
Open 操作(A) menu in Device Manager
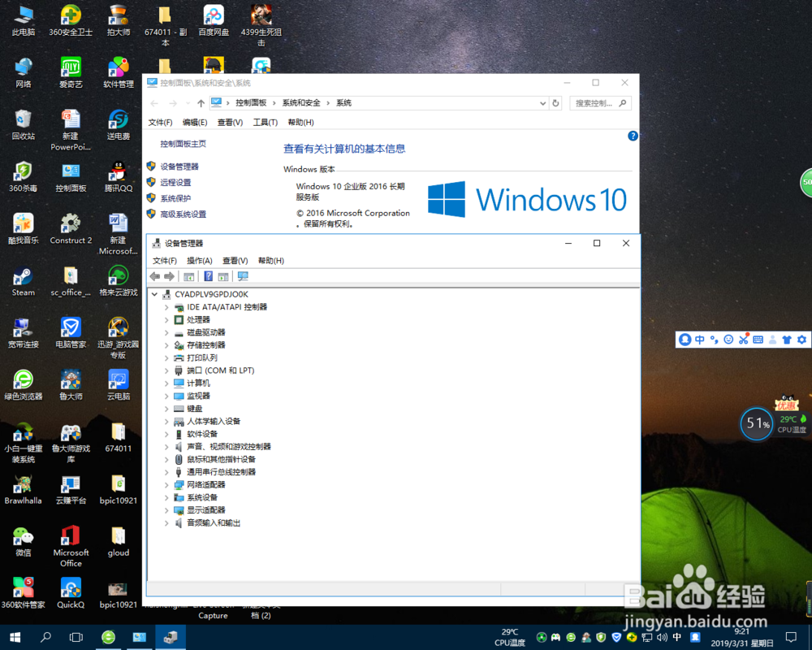pyautogui.click(x=200, y=261)
